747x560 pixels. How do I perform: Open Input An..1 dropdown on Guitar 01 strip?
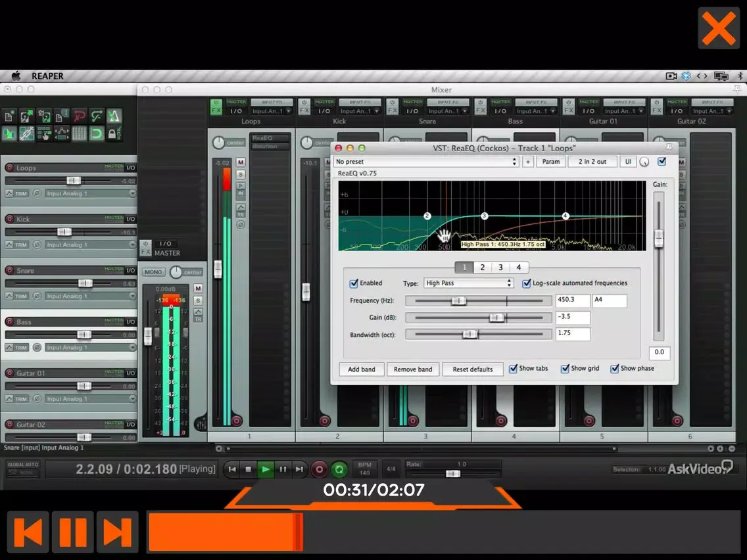coord(624,111)
